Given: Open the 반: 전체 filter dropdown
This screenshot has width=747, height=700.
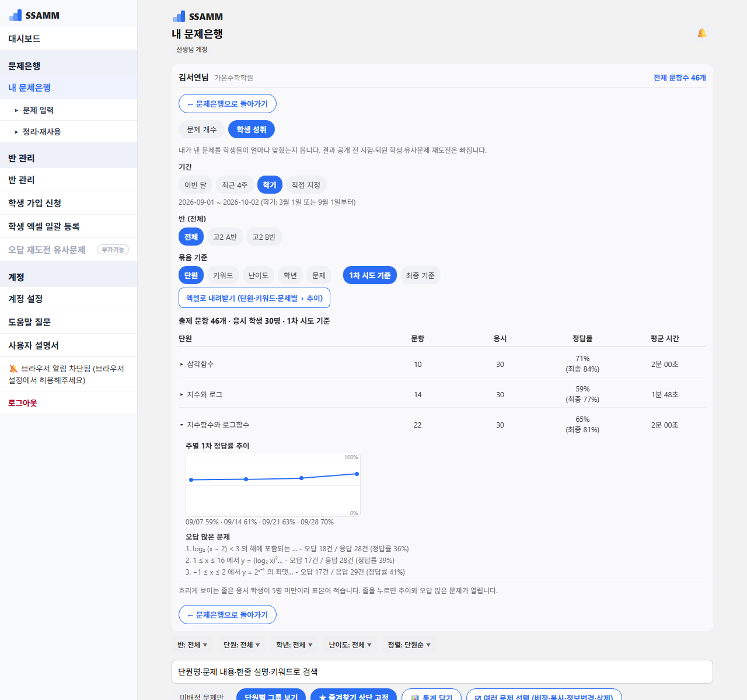Looking at the screenshot, I should (192, 645).
